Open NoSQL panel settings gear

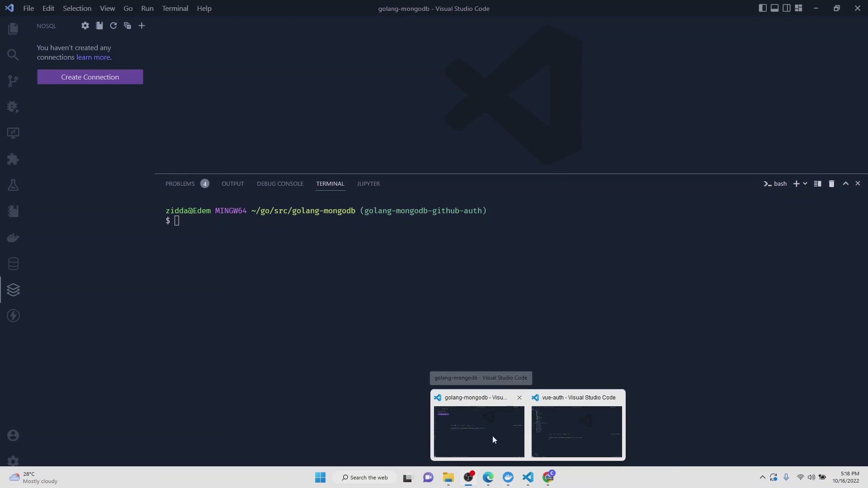tap(85, 26)
